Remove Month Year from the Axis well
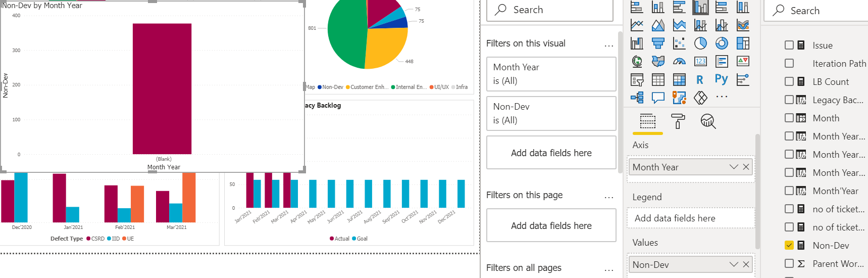 (x=746, y=167)
